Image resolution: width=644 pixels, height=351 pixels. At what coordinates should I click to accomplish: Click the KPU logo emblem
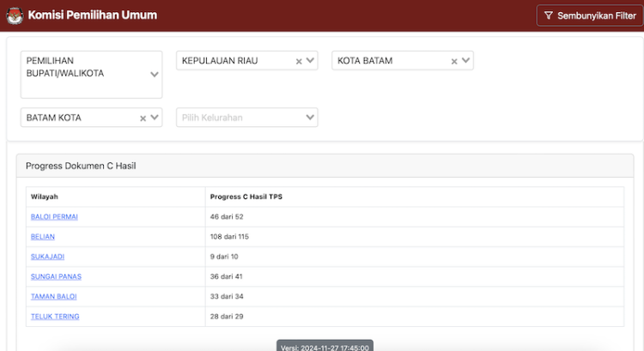click(x=15, y=15)
